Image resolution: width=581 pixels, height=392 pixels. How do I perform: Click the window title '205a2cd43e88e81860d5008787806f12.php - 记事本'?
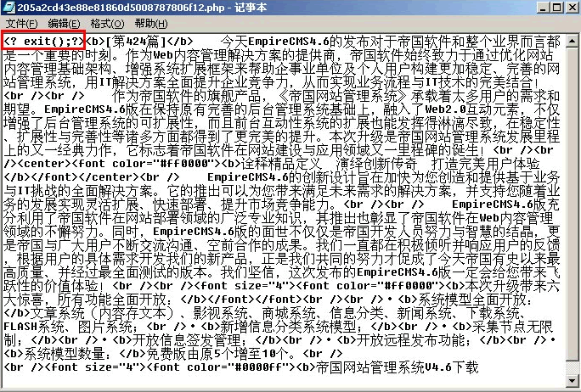142,8
